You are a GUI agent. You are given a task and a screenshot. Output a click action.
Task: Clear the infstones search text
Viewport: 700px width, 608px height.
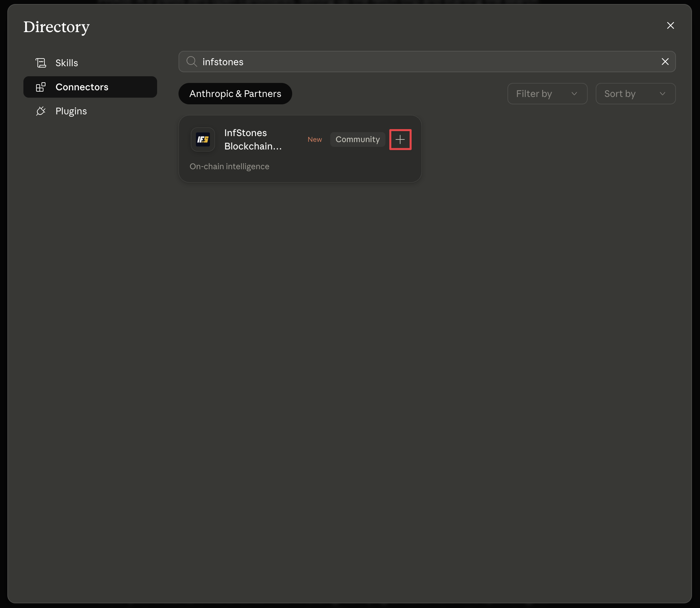tap(665, 62)
